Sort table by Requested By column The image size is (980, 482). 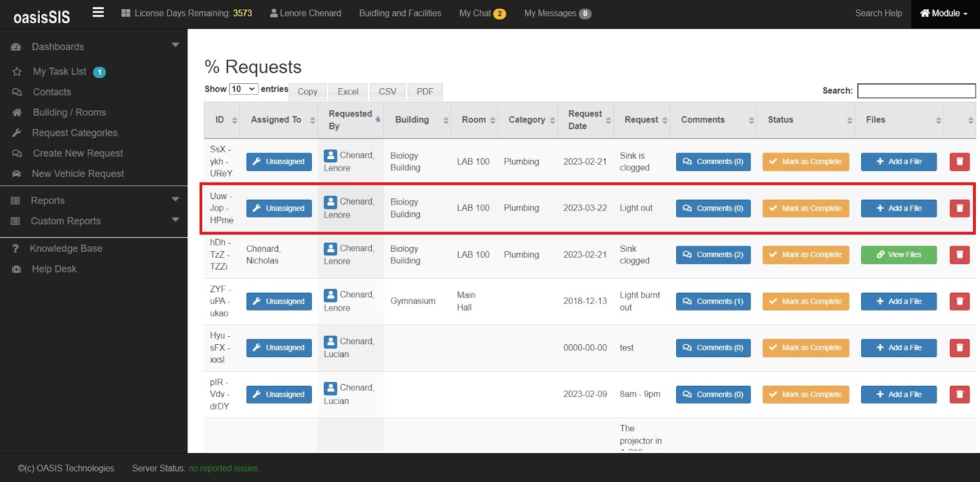[x=352, y=120]
